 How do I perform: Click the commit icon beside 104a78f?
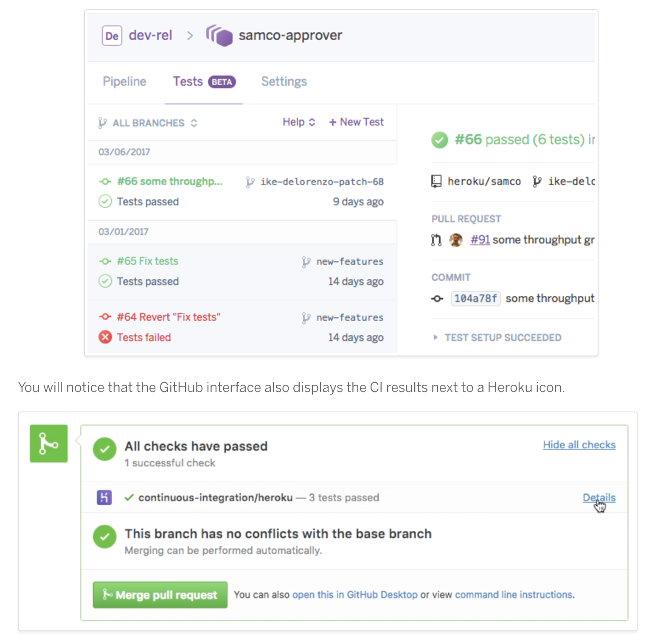(x=437, y=299)
